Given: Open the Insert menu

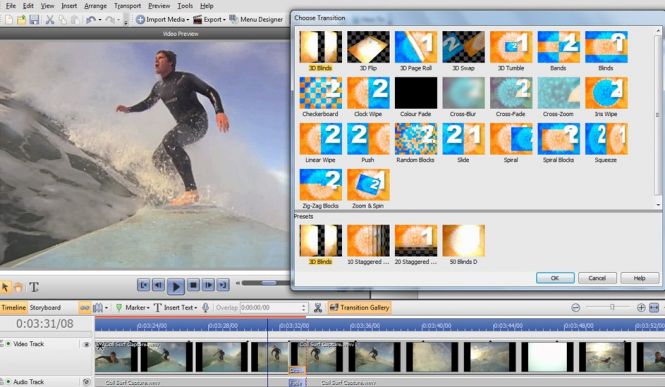Looking at the screenshot, I should pyautogui.click(x=69, y=6).
